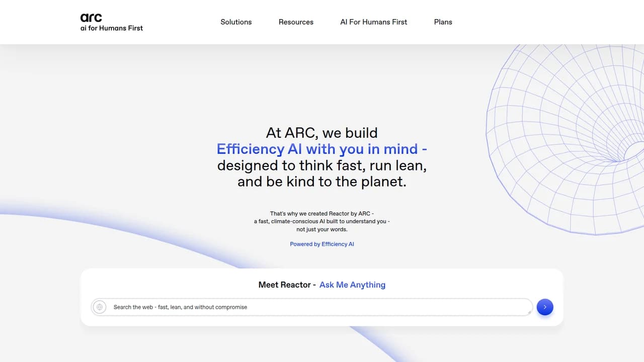Image resolution: width=644 pixels, height=362 pixels.
Task: Click 'designed to think fast, run lean,' line
Action: tap(322, 165)
